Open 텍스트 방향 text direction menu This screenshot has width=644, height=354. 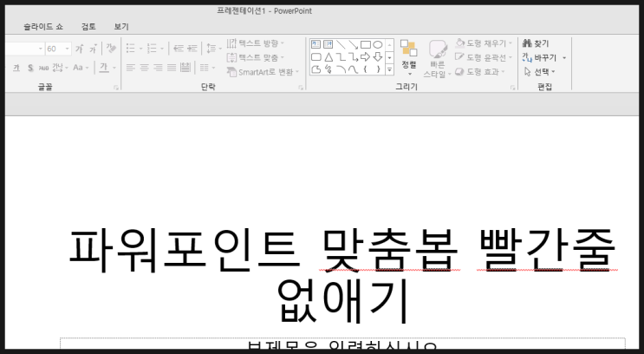point(256,43)
